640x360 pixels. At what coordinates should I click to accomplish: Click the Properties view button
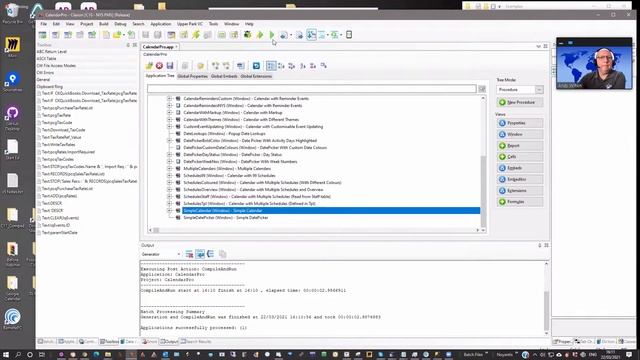(520, 123)
